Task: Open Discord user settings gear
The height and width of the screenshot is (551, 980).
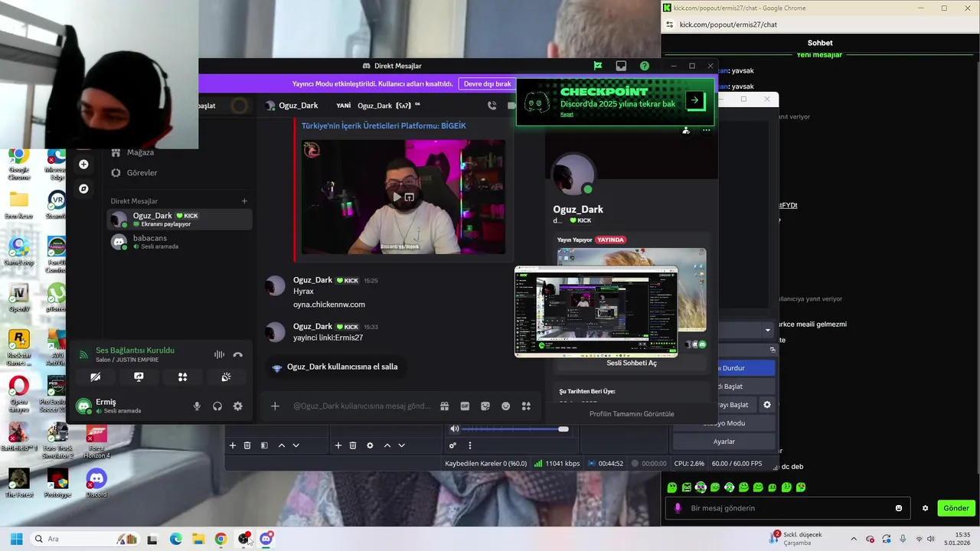Action: pyautogui.click(x=238, y=406)
